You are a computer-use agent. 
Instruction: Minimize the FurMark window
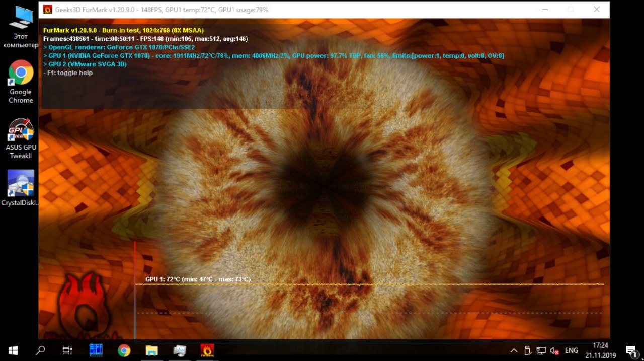[x=545, y=10]
